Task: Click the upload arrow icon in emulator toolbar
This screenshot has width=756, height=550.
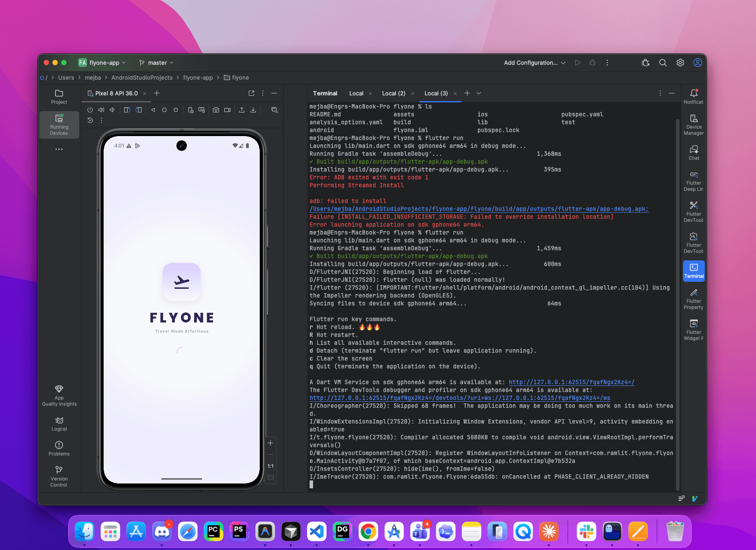Action: (x=242, y=110)
